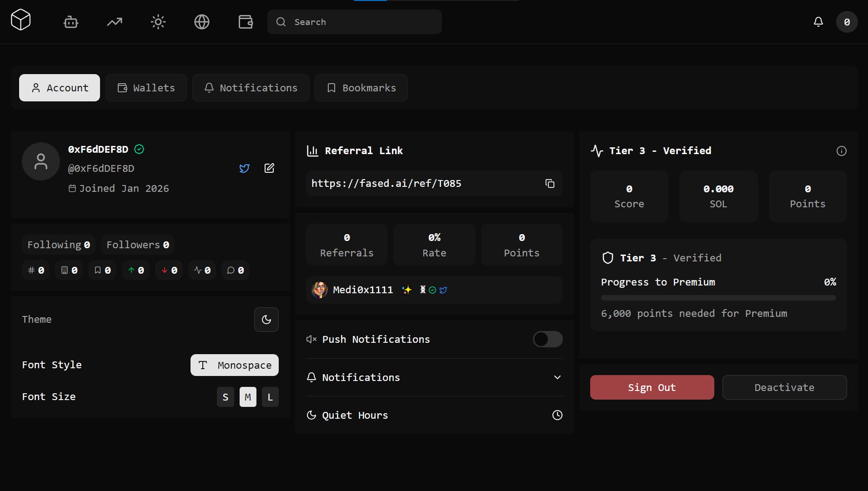This screenshot has width=868, height=491.
Task: Copy the referral link
Action: click(x=550, y=184)
